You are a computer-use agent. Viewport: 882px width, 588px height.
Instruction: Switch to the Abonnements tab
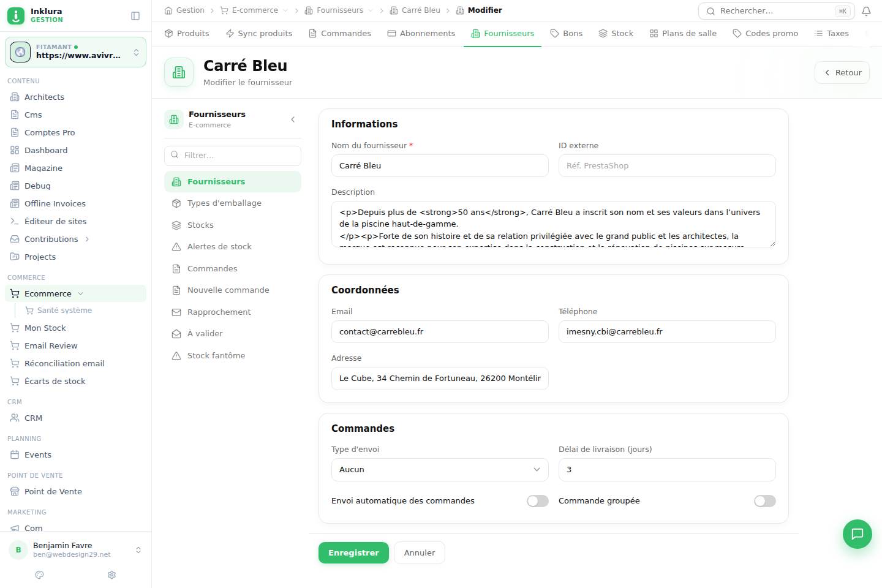421,33
